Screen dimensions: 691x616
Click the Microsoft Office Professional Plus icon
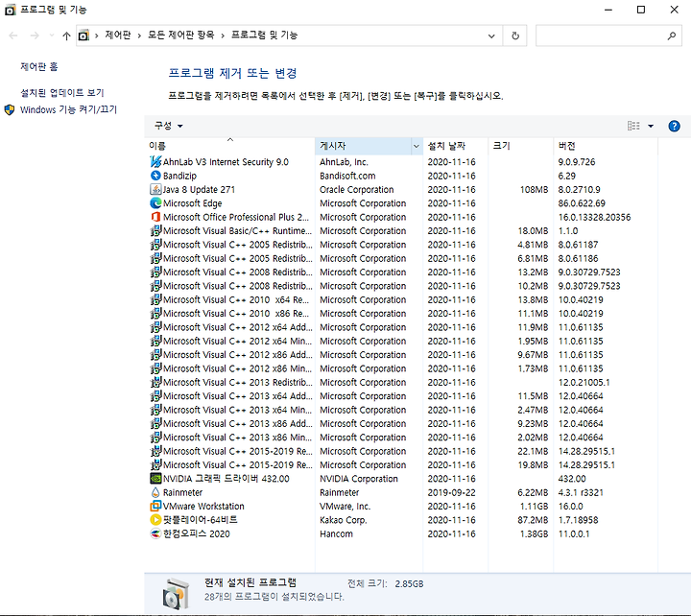coord(155,217)
